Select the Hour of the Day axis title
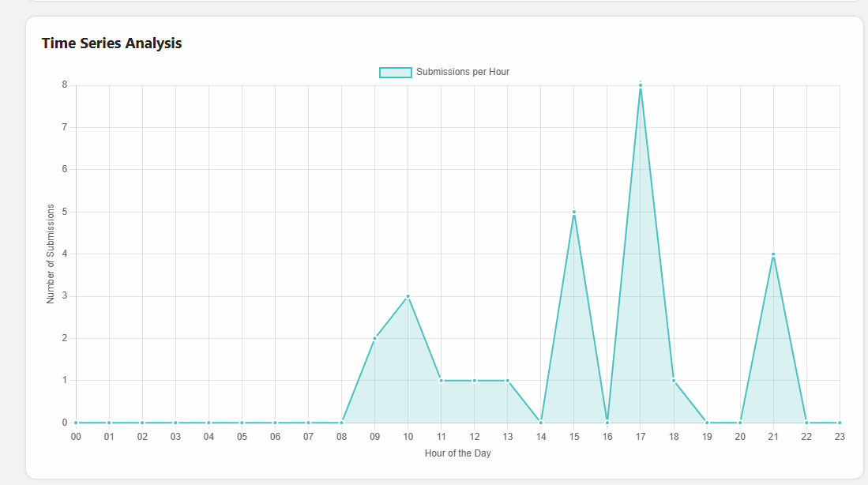The image size is (868, 485). (x=457, y=453)
